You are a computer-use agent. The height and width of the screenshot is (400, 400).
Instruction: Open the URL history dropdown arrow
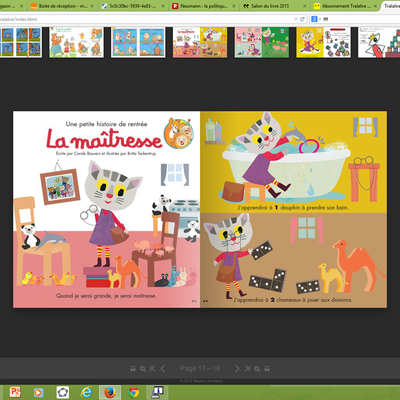pyautogui.click(x=295, y=19)
